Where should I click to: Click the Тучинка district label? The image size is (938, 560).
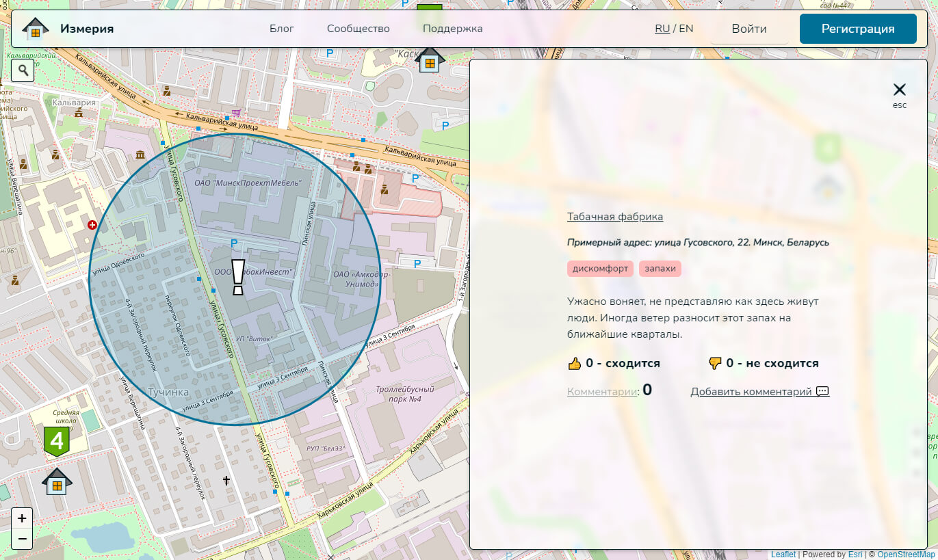click(168, 392)
